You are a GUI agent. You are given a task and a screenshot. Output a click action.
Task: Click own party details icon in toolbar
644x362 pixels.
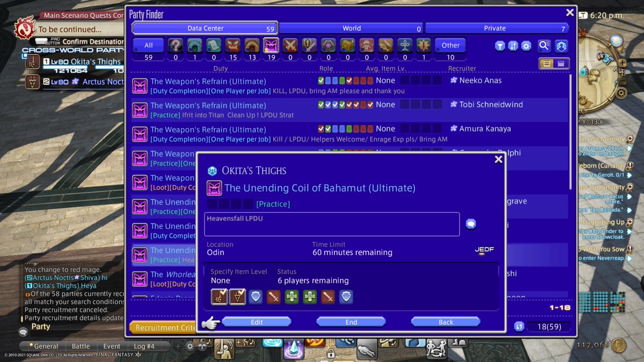click(x=561, y=46)
